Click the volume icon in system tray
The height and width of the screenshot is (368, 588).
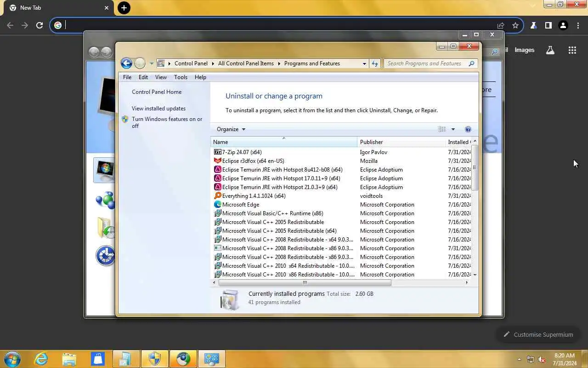pyautogui.click(x=542, y=359)
